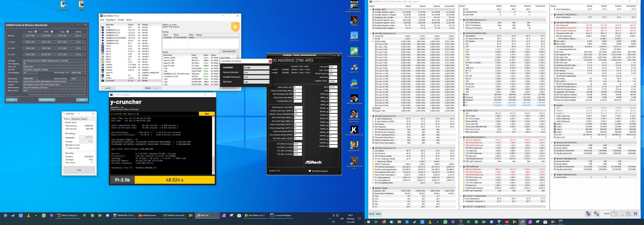This screenshot has height=225, width=644.
Task: Click Firefox icon in right taskbar
Action: (384, 222)
